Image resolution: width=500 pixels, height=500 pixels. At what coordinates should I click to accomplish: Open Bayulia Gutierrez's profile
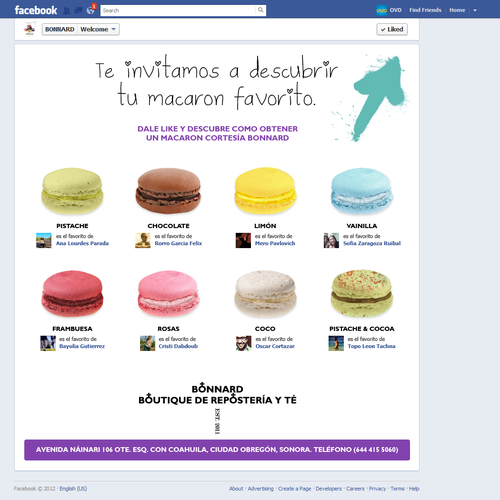pos(82,346)
